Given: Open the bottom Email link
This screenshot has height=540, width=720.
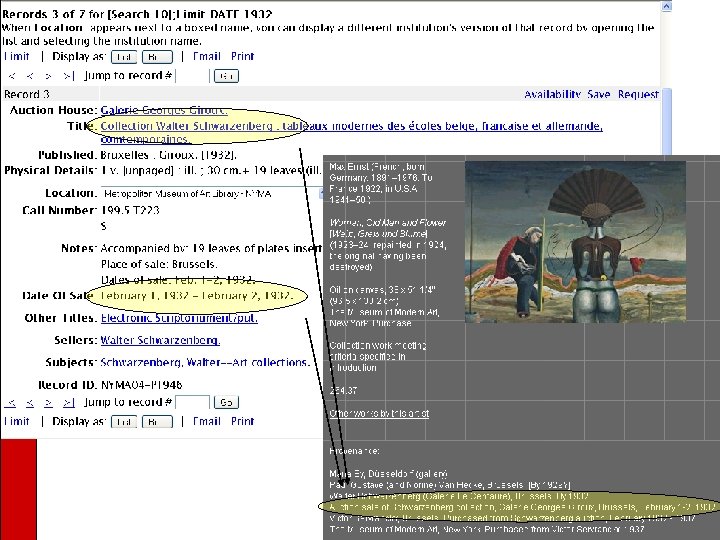Looking at the screenshot, I should 207,422.
